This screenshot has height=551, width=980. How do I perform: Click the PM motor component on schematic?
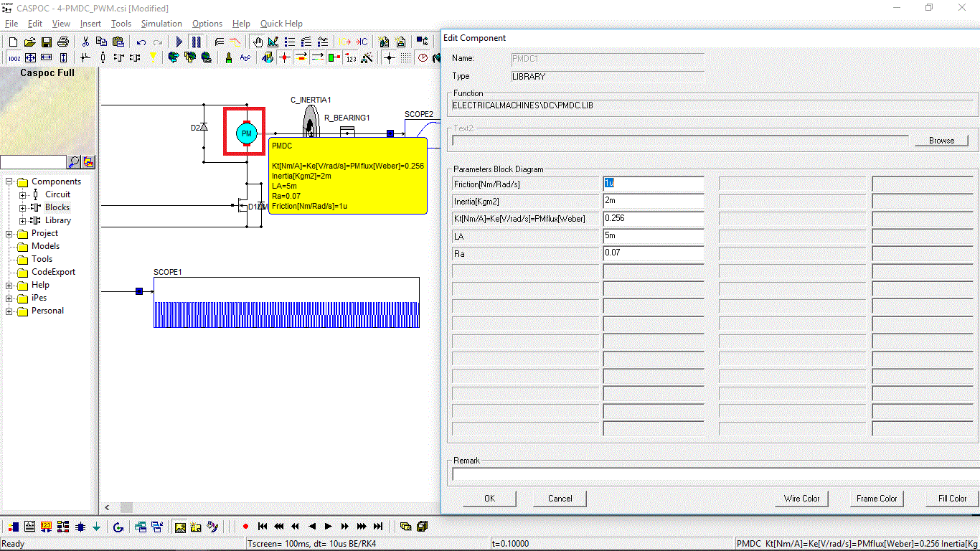click(x=246, y=133)
